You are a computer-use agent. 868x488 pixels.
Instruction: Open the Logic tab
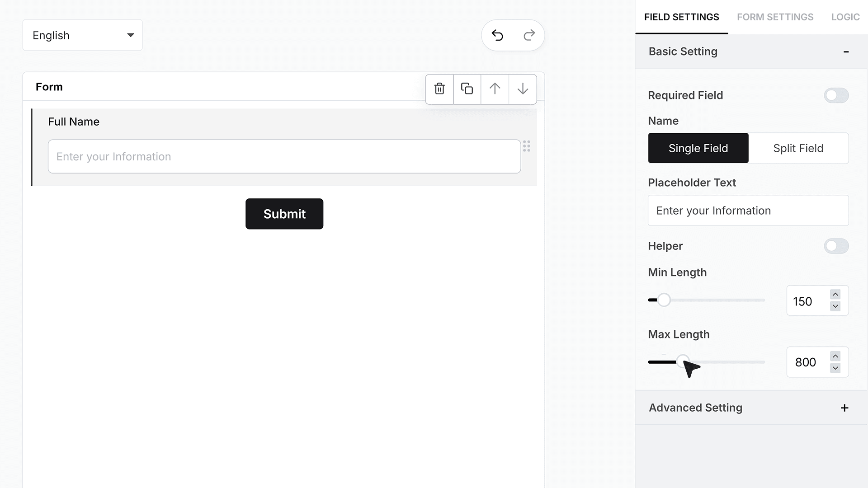click(845, 17)
